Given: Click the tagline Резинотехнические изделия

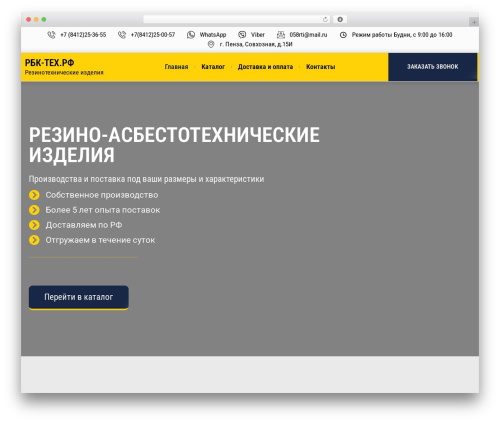Looking at the screenshot, I should pos(64,72).
